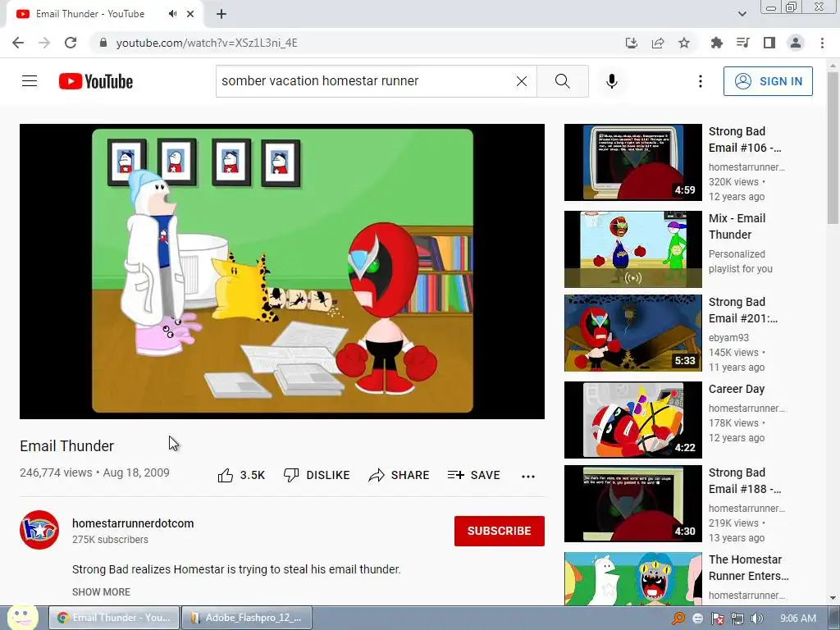Click the 3.5K like count
This screenshot has width=840, height=630.
coord(253,475)
